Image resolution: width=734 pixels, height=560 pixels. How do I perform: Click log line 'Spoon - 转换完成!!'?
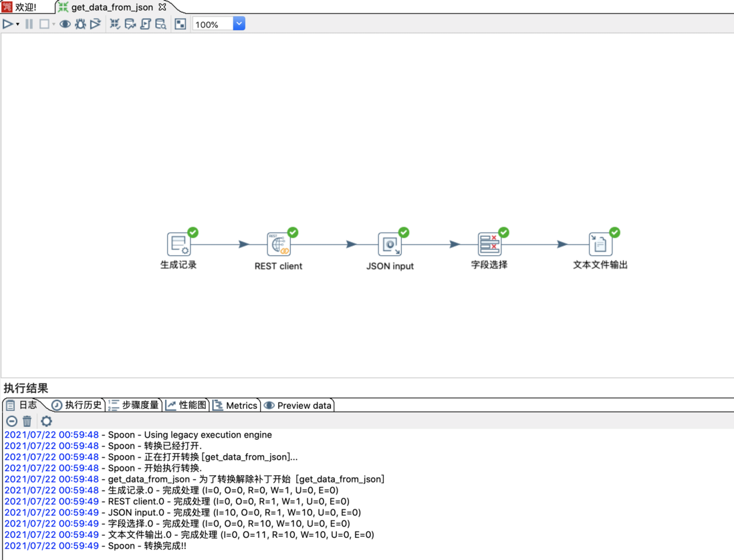[95, 546]
